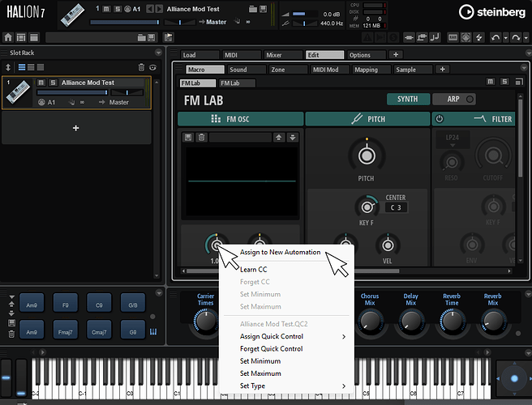Click the Chorus Mix quick control knob

(370, 322)
